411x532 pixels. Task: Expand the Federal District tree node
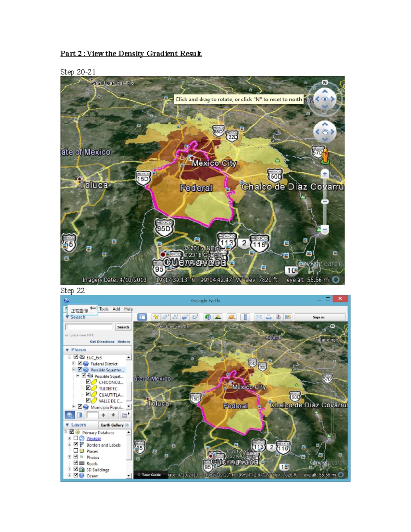coord(74,363)
